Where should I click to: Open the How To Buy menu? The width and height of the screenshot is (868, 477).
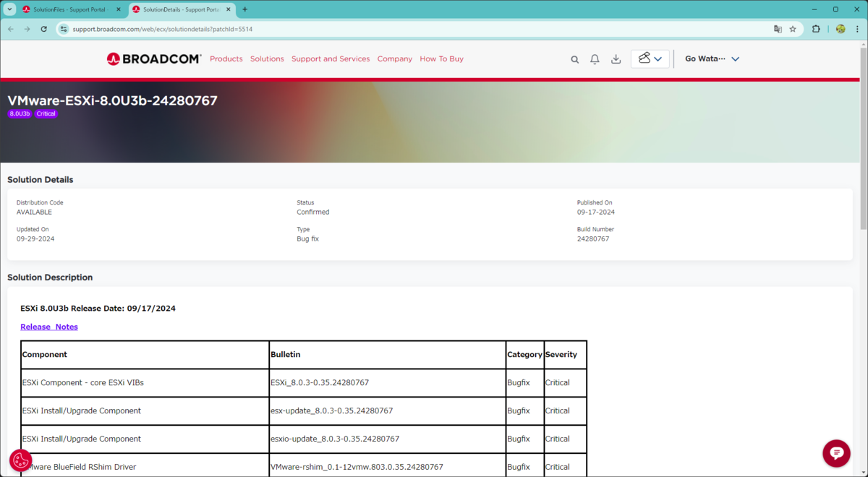[442, 59]
